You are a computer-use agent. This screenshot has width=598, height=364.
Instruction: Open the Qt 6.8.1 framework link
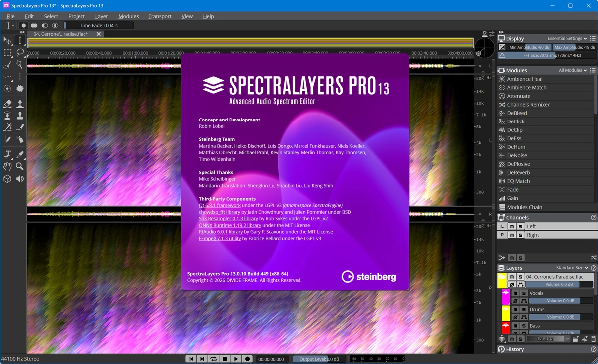[x=220, y=205]
